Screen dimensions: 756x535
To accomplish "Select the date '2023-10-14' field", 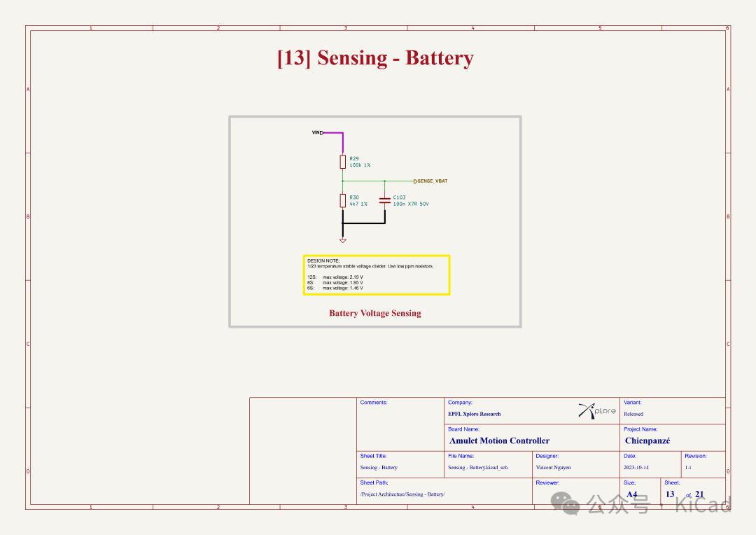I will pos(638,467).
